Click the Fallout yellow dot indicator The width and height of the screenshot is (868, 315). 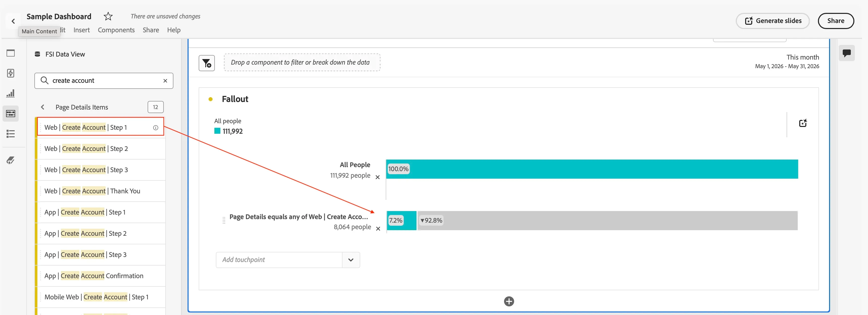[210, 99]
